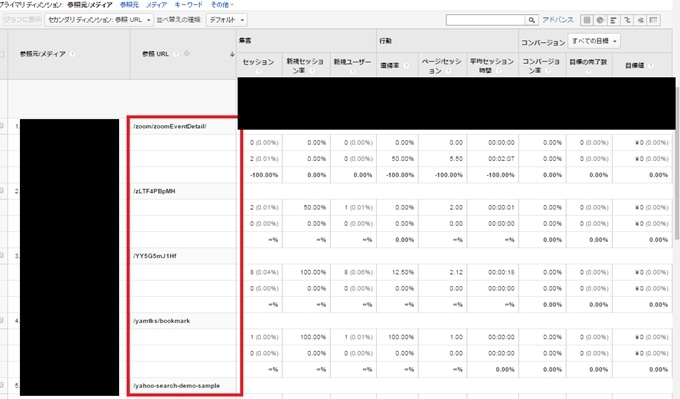This screenshot has height=399, width=680.
Task: Tick the checkbox for row 4 yamtks/bookmark
Action: point(2,320)
